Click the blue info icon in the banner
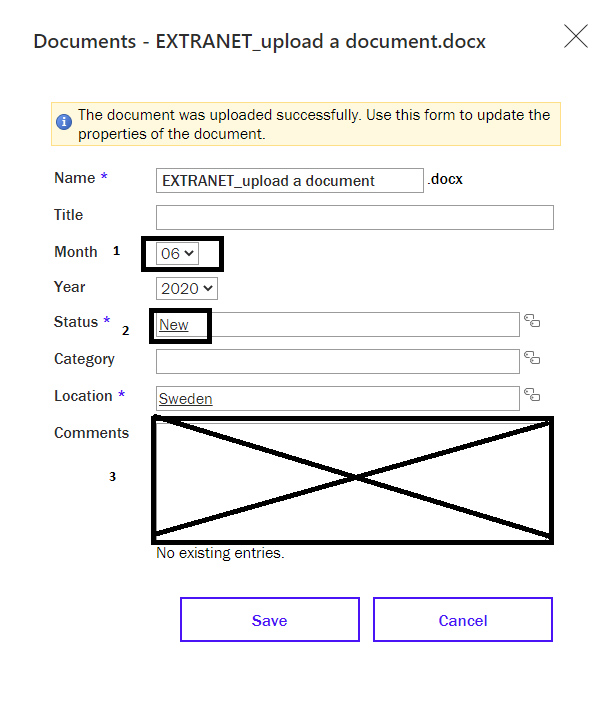The width and height of the screenshot is (606, 701). click(64, 122)
